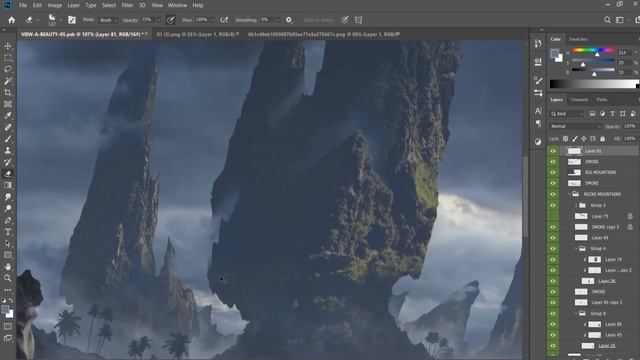Open the Flow value dropdown
This screenshot has height=360, width=640.
[x=212, y=20]
